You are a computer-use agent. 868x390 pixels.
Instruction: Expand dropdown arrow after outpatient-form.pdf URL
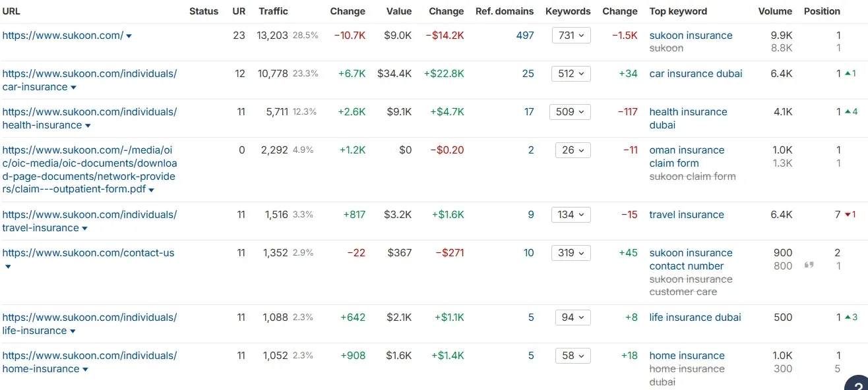tap(151, 190)
